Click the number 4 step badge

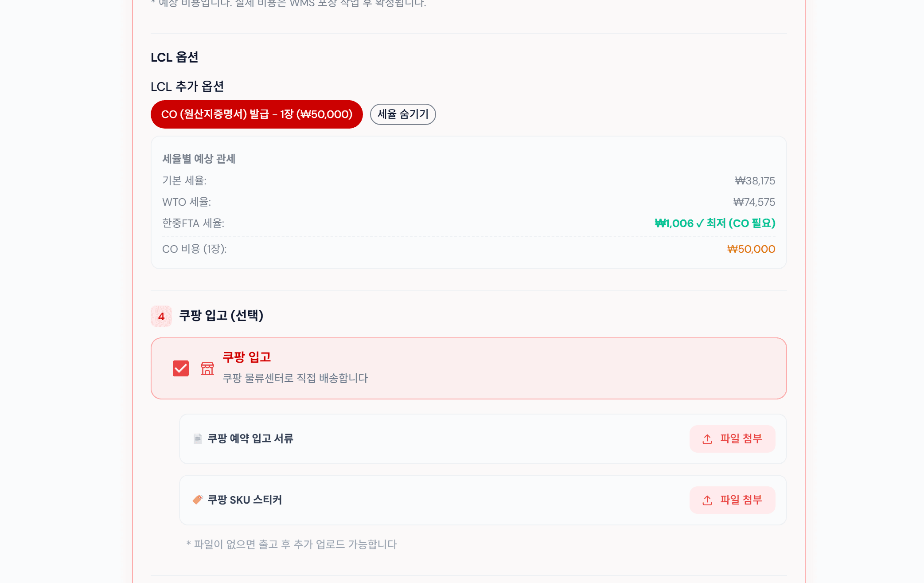(161, 316)
